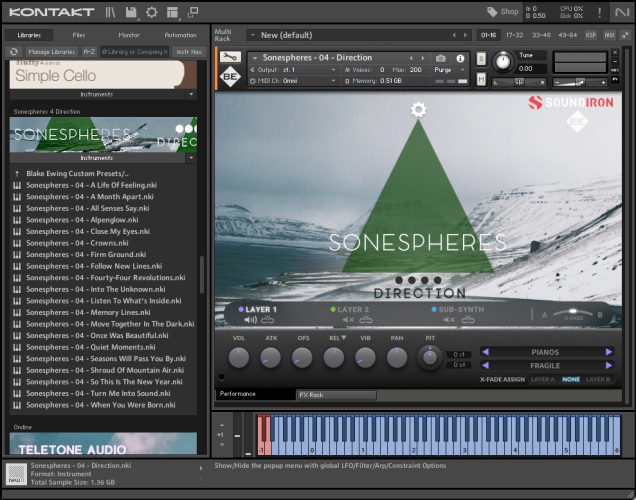Mute Layer 1 with its speaker icon
The width and height of the screenshot is (636, 500).
click(x=249, y=320)
